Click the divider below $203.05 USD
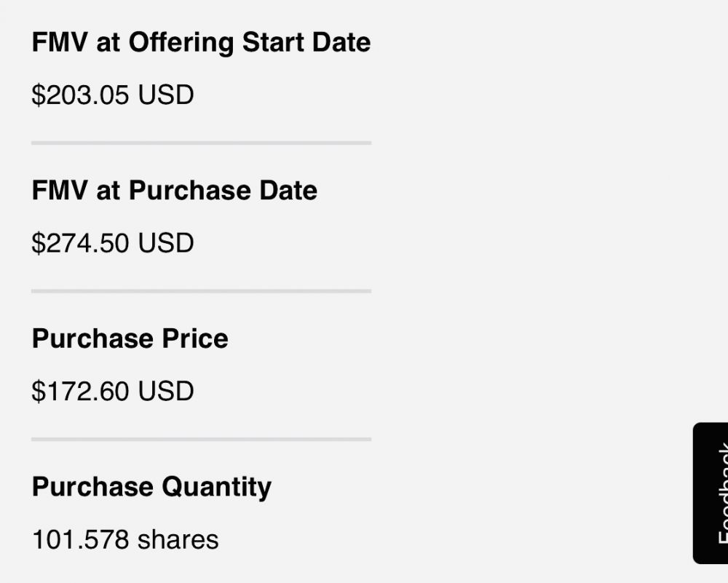Screen dimensions: 728x583 click(x=201, y=143)
